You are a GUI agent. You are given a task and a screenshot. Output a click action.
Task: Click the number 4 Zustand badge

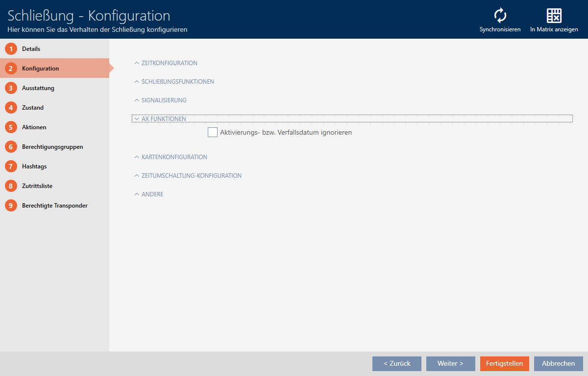(x=11, y=108)
